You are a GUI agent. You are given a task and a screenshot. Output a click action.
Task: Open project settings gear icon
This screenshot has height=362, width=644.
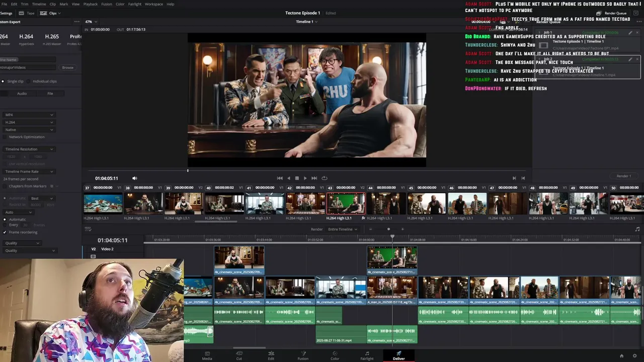635,356
